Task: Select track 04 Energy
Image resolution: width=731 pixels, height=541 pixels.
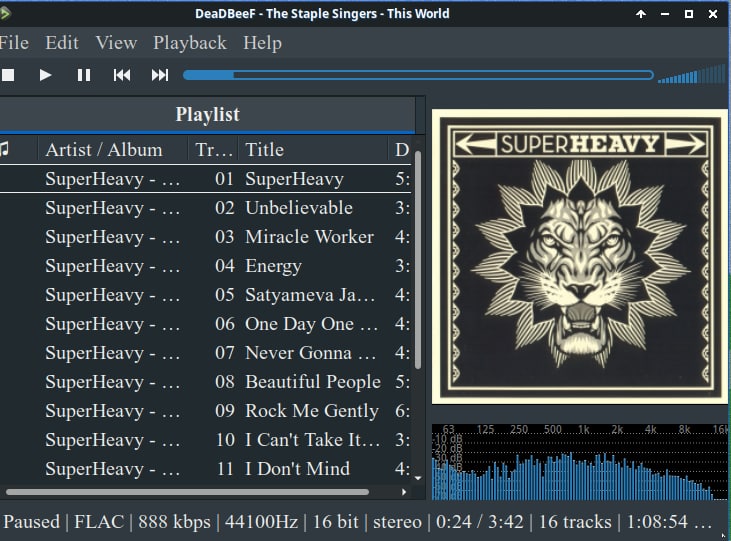Action: pos(206,265)
